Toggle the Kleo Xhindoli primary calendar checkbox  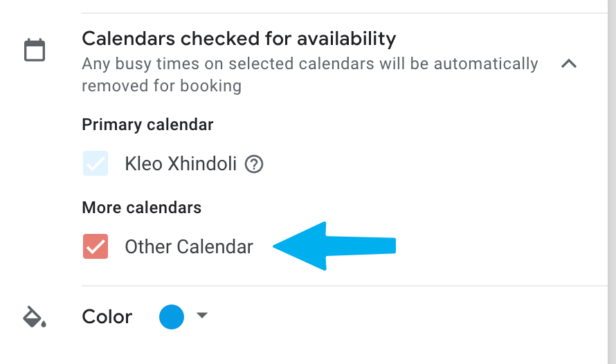tap(96, 164)
